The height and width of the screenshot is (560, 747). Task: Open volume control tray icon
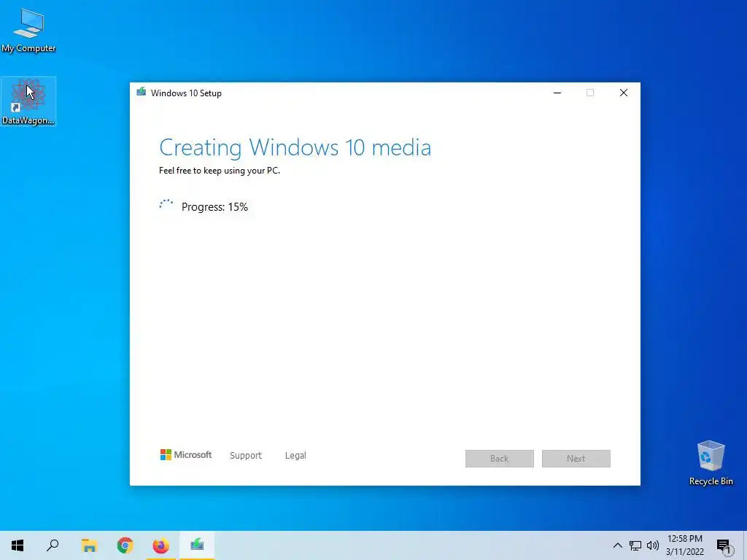click(653, 545)
